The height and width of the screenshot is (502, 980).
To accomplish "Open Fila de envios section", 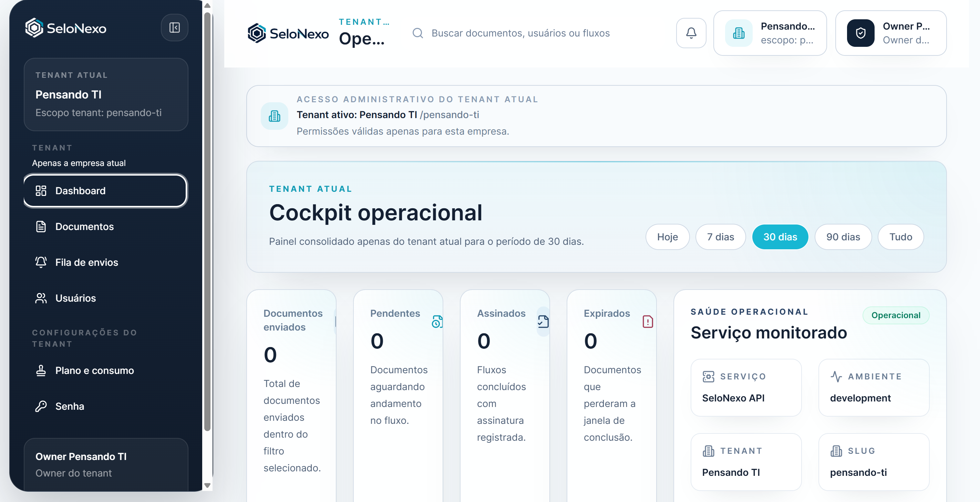I will (x=105, y=262).
